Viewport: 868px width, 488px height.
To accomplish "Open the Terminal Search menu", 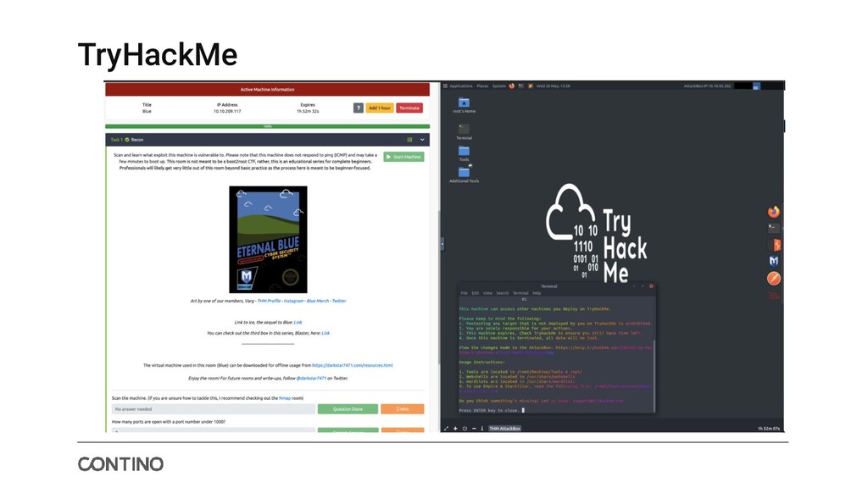I will (x=502, y=292).
